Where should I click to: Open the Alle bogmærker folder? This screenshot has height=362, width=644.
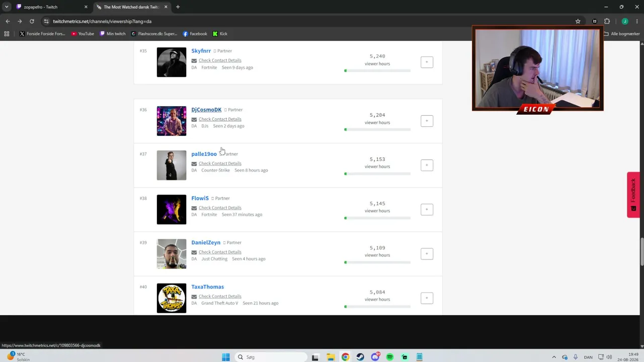tap(622, 34)
